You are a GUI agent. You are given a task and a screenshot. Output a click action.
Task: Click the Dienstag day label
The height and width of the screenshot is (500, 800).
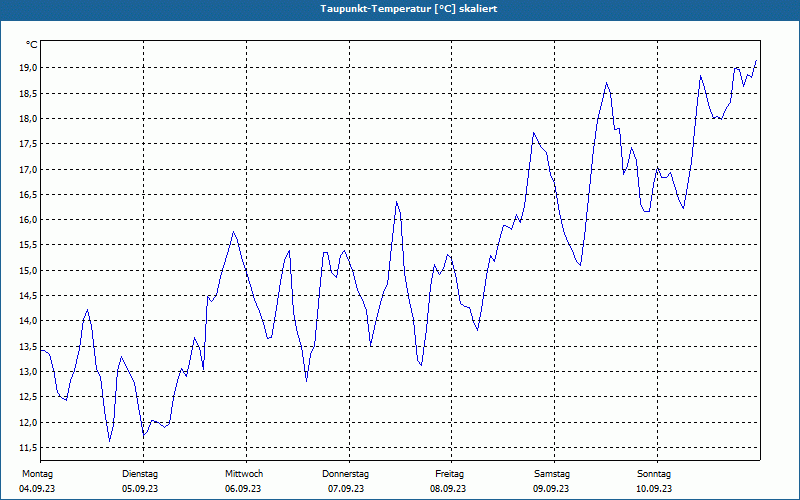140,474
